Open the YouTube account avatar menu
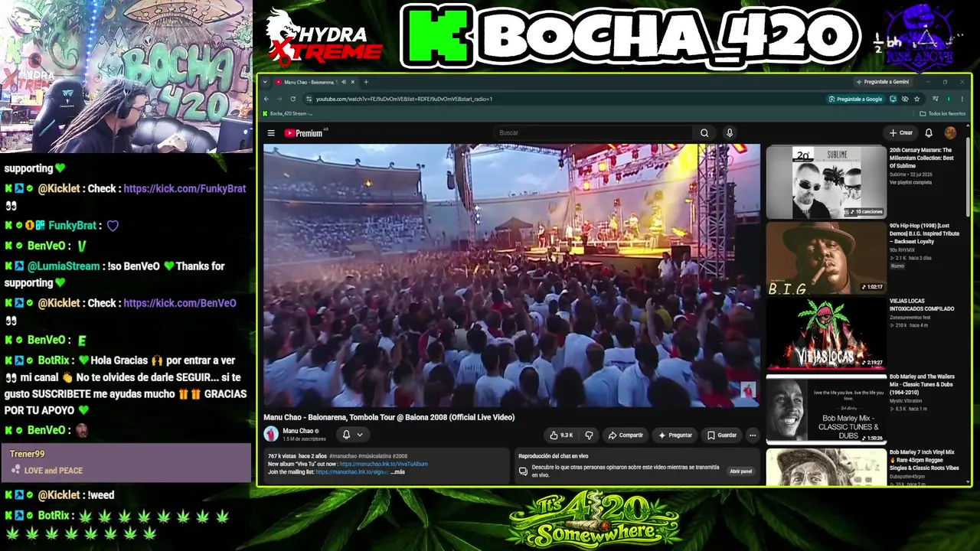The image size is (980, 551). (950, 133)
